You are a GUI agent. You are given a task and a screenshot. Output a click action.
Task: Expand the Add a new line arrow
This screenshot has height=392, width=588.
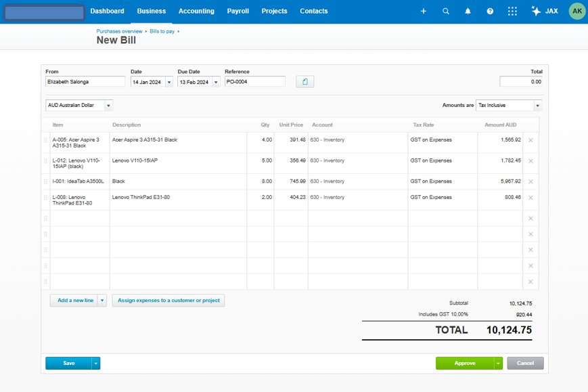(x=102, y=301)
